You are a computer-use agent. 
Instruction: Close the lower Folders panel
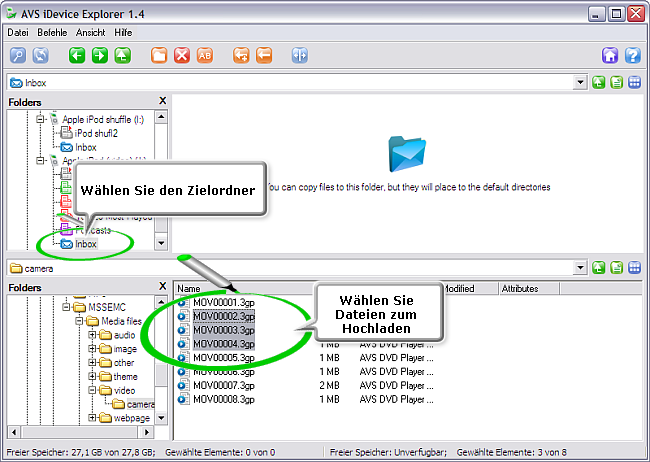162,286
